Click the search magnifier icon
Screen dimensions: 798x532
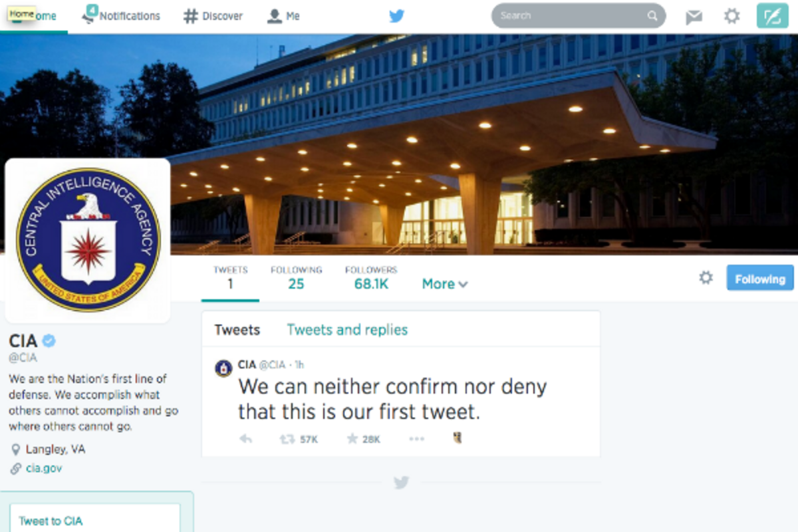(652, 16)
